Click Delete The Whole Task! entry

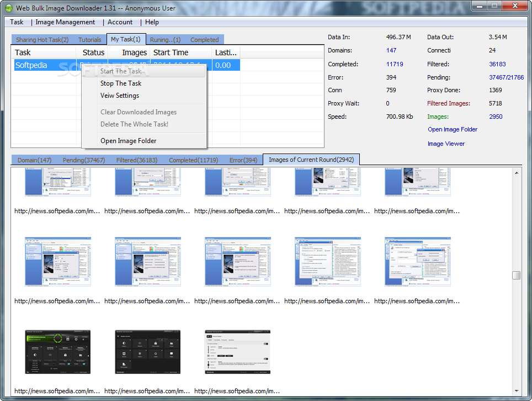[144, 124]
